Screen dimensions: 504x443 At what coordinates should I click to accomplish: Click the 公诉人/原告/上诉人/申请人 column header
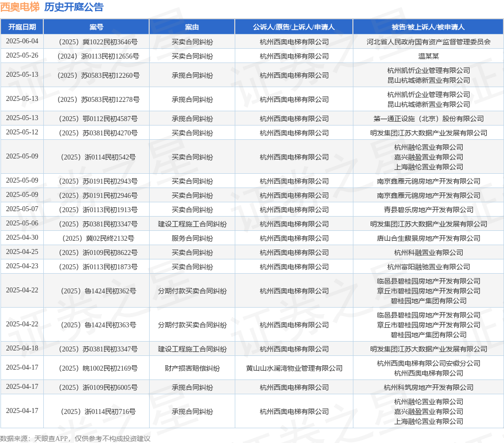click(294, 27)
